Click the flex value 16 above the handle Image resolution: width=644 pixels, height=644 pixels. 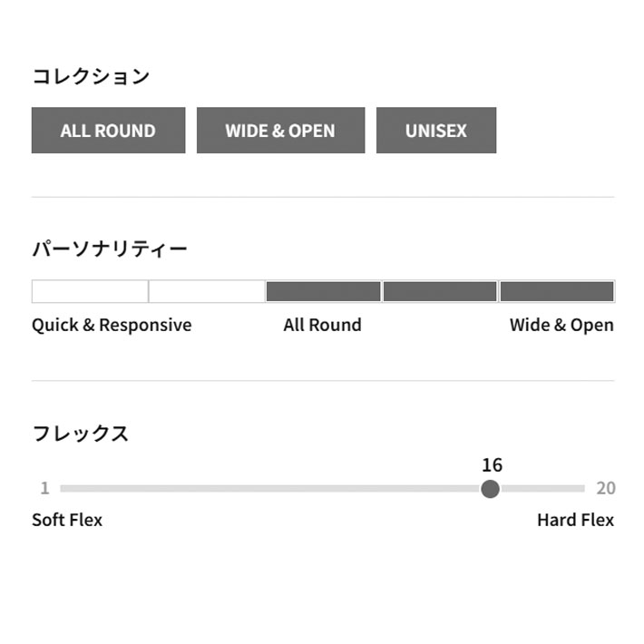pos(492,465)
